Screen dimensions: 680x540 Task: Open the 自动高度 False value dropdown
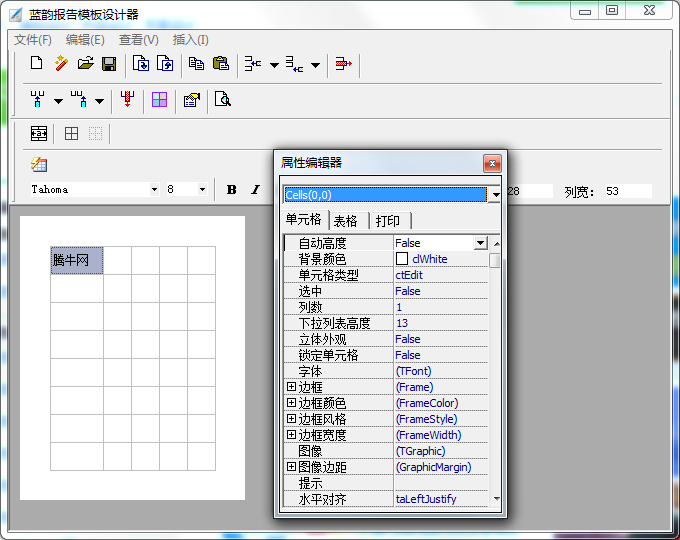pyautogui.click(x=480, y=243)
